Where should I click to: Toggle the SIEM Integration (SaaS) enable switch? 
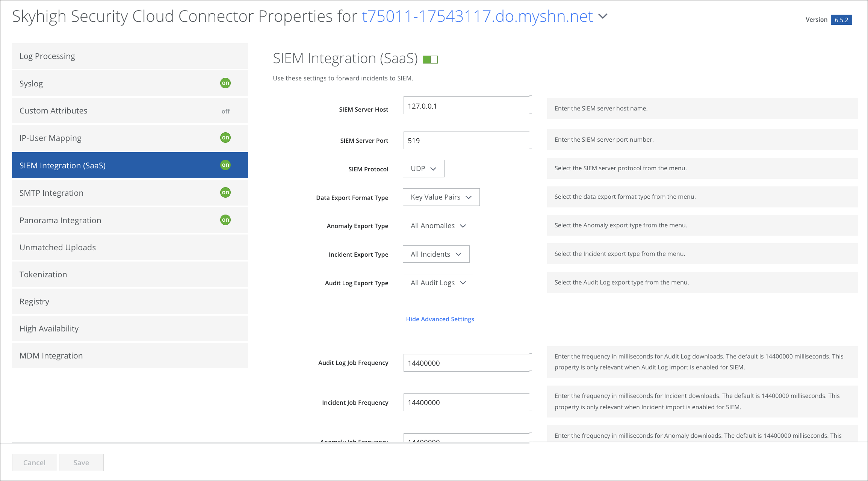click(x=430, y=59)
